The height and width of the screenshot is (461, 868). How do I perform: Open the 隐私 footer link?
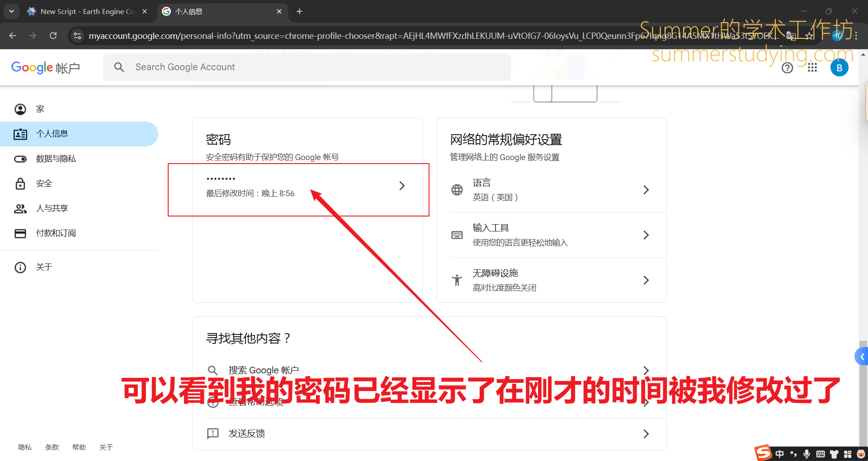[x=25, y=447]
